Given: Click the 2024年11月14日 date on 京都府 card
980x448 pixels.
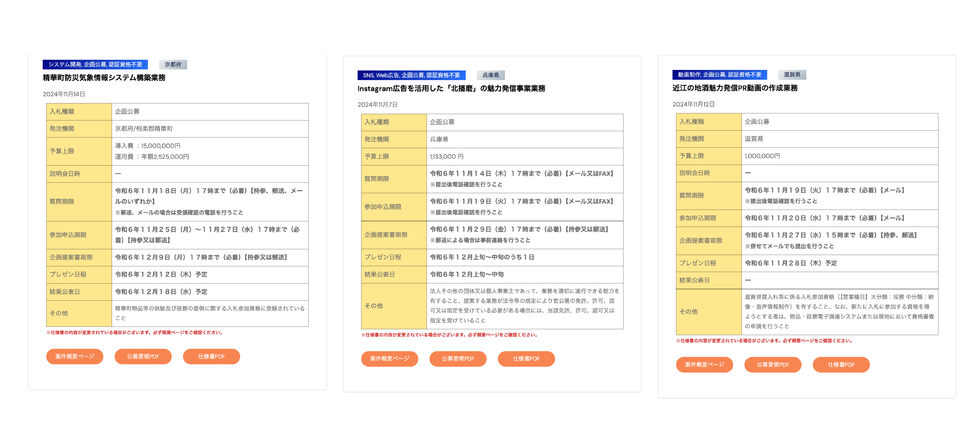Looking at the screenshot, I should (x=64, y=94).
